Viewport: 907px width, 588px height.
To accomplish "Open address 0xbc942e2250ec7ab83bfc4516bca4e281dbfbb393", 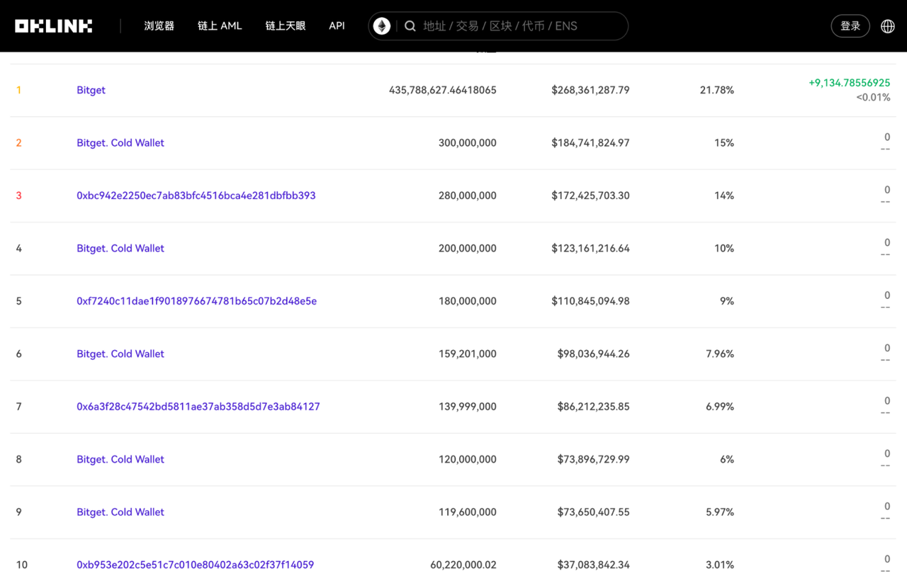I will point(196,196).
